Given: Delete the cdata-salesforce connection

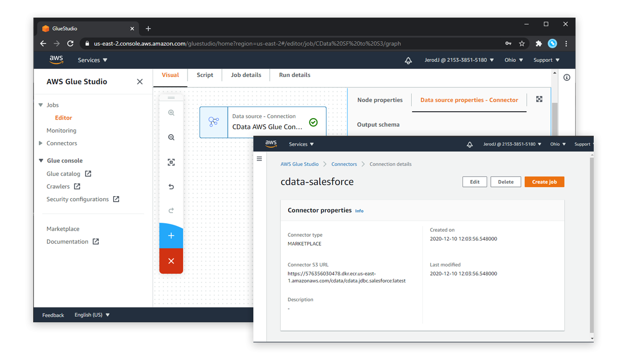Looking at the screenshot, I should (506, 182).
